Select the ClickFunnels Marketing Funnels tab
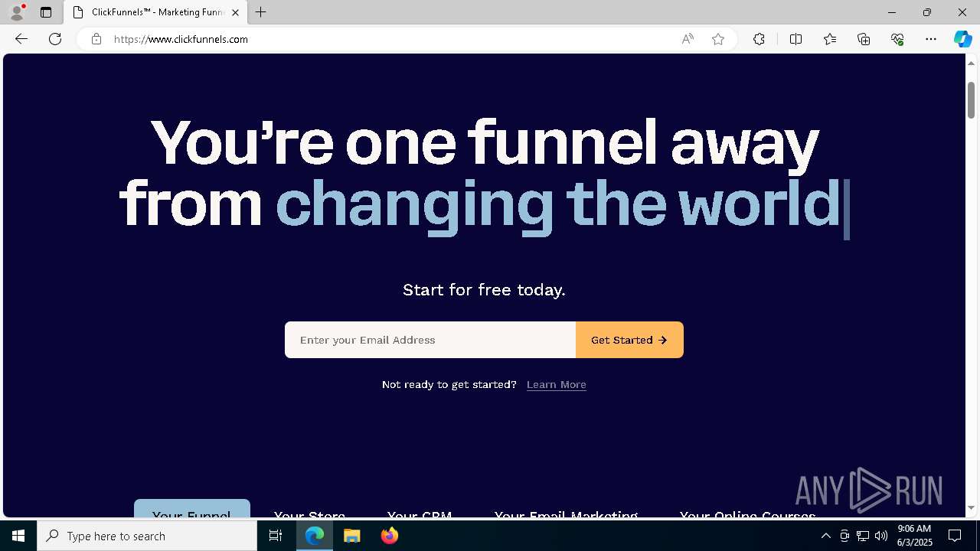980x551 pixels. point(155,12)
